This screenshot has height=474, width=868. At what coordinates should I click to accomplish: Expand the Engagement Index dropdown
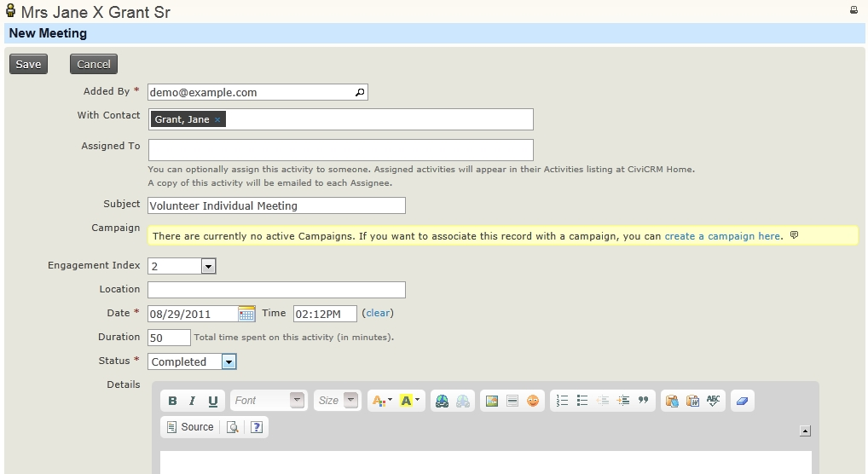[x=208, y=266]
